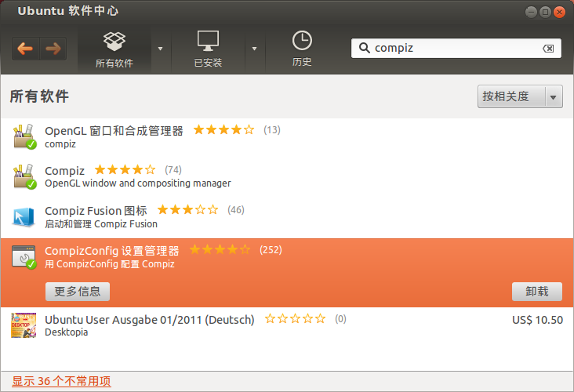The height and width of the screenshot is (392, 574).
Task: Click the Ubuntu User Ausgabe magazine thumbnail
Action: click(24, 325)
